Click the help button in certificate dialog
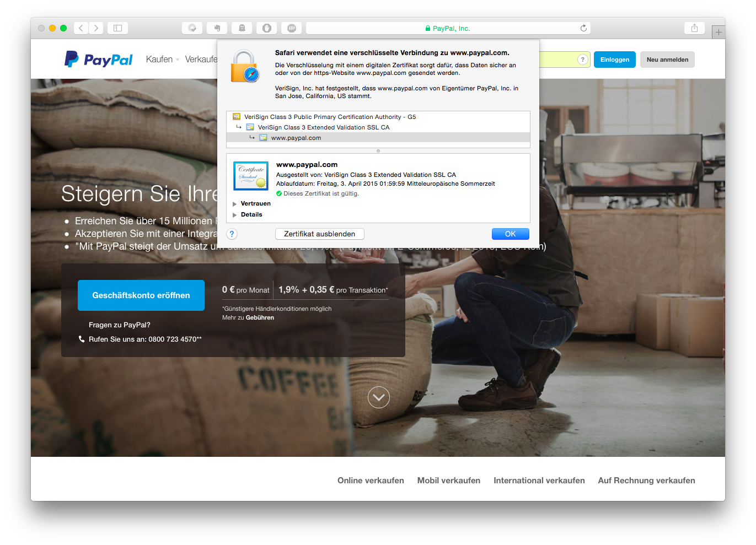The image size is (756, 545). click(232, 234)
